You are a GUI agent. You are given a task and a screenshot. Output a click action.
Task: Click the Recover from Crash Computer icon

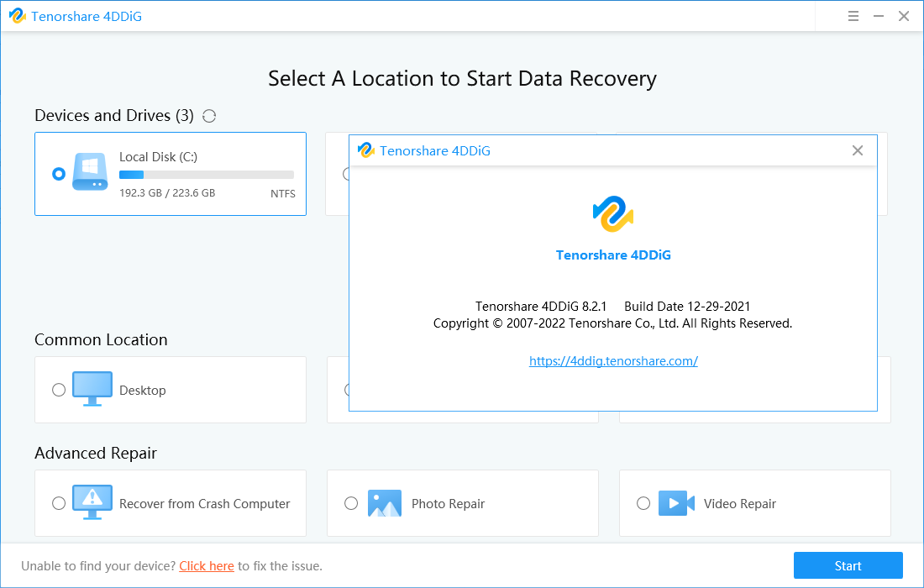pyautogui.click(x=92, y=502)
